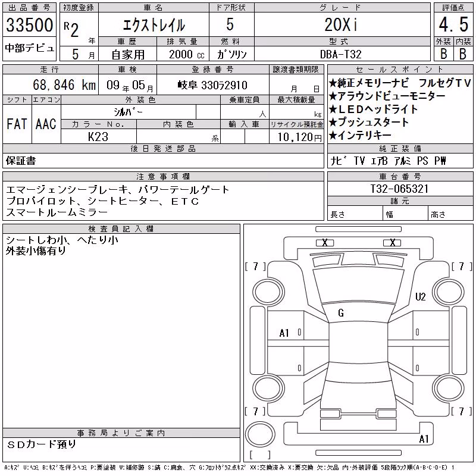Viewport: 476px width, 476px height.
Task: Click the A1 mark on the rear bumper
Action: [x=424, y=439]
